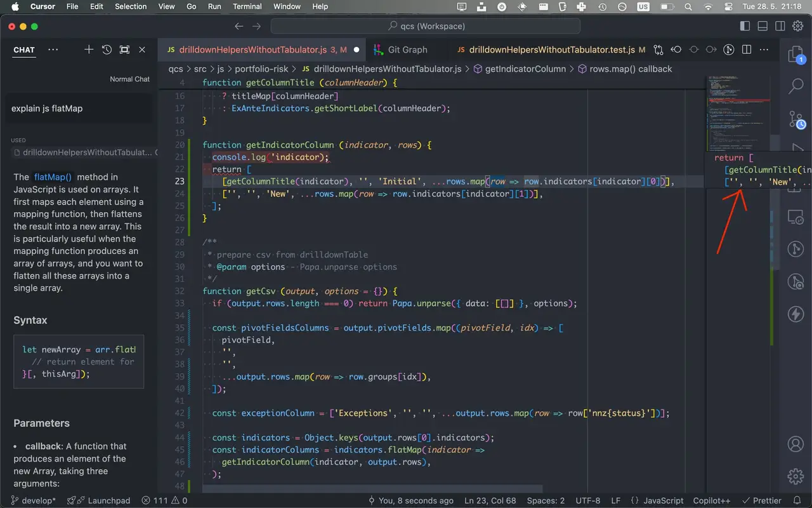The height and width of the screenshot is (508, 812).
Task: Select qcs breadcrumb segment
Action: click(x=175, y=69)
